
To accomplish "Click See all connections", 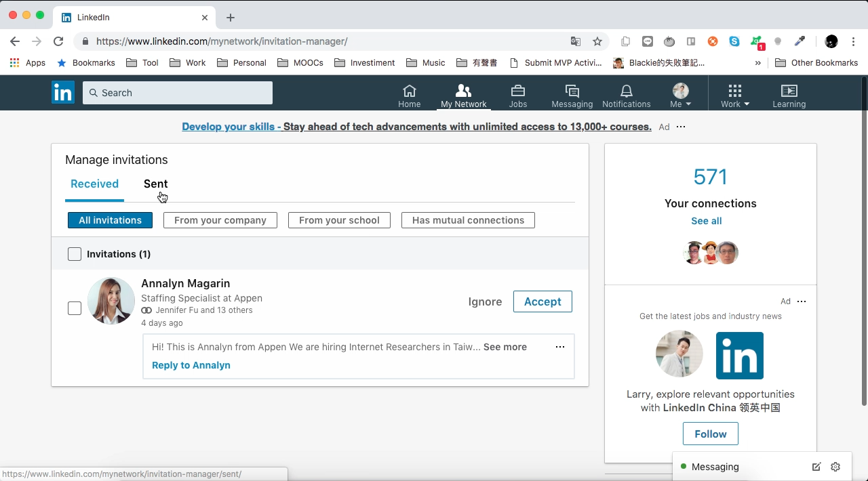I will point(707,221).
